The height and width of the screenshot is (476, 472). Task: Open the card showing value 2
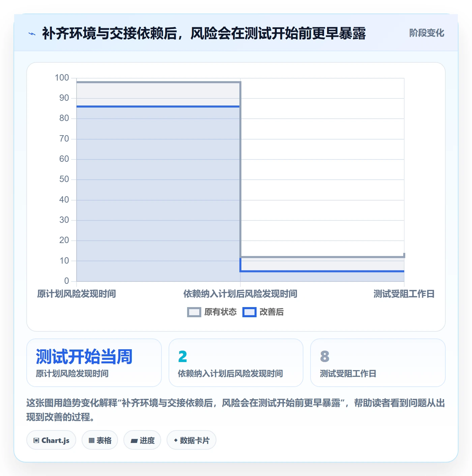pyautogui.click(x=236, y=363)
